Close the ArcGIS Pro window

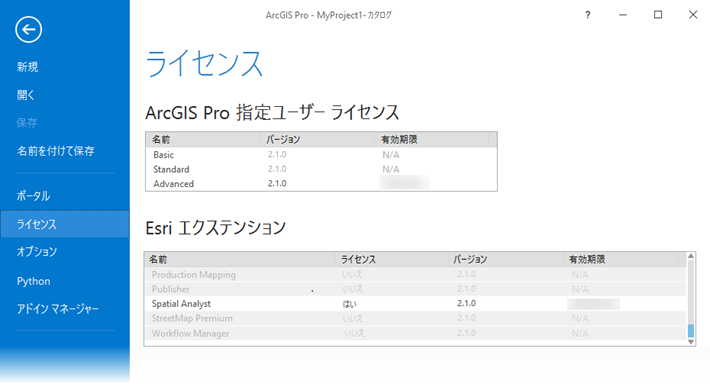click(693, 15)
